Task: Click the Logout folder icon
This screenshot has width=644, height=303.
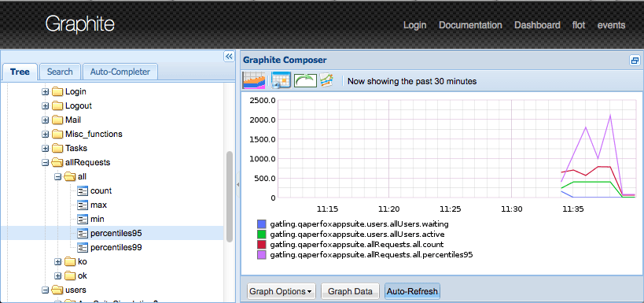Action: coord(57,105)
